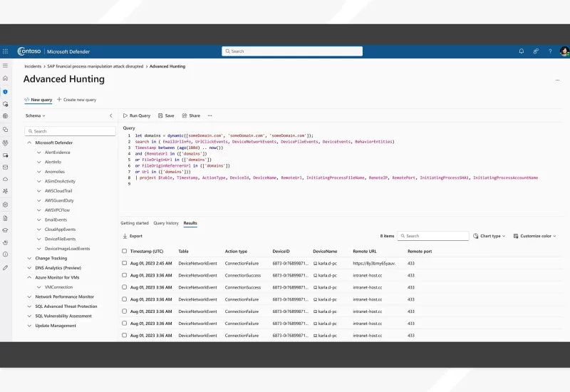This screenshot has width=570, height=392.
Task: Open the Customize color dropdown
Action: tap(535, 236)
